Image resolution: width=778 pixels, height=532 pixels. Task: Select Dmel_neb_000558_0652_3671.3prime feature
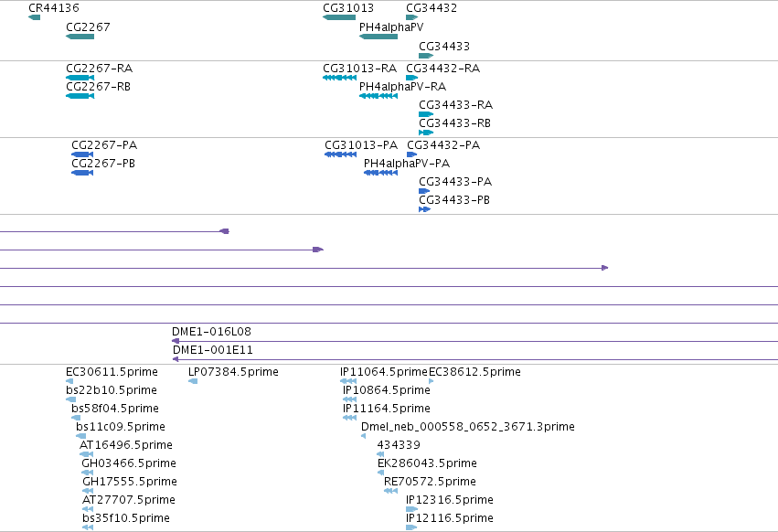pyautogui.click(x=364, y=436)
